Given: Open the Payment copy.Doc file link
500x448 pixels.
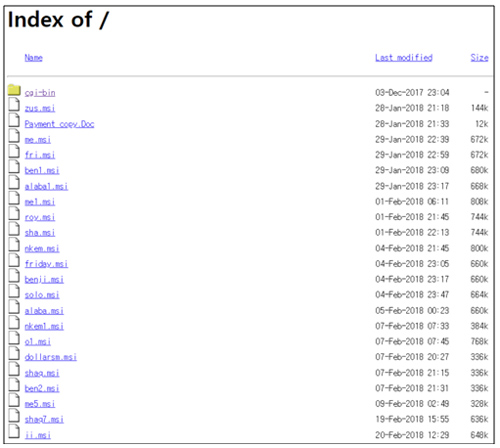Looking at the screenshot, I should (59, 124).
